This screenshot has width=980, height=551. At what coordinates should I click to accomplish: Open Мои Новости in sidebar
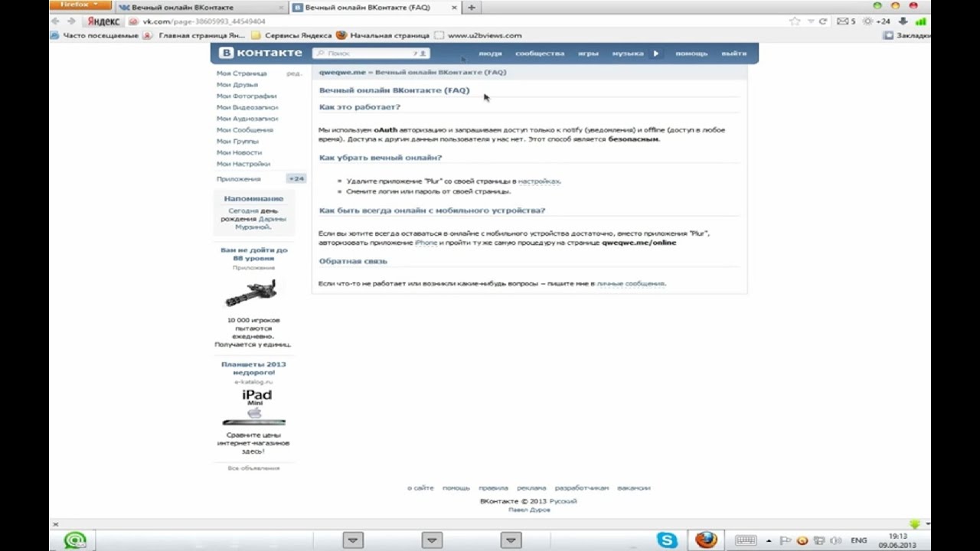point(239,152)
